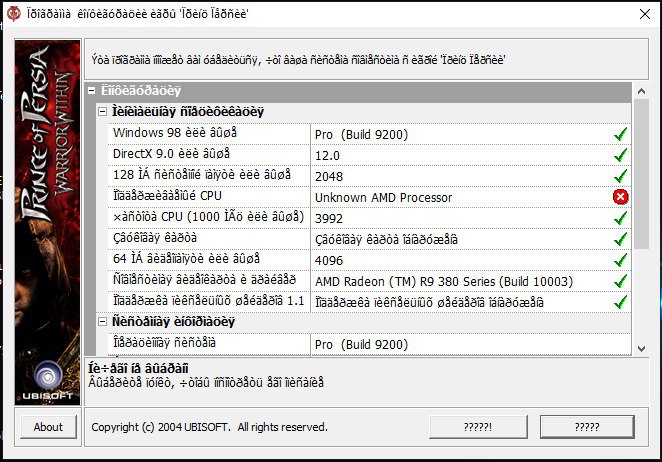The height and width of the screenshot is (462, 662).
Task: Close the configuration dialog window
Action: (x=645, y=14)
